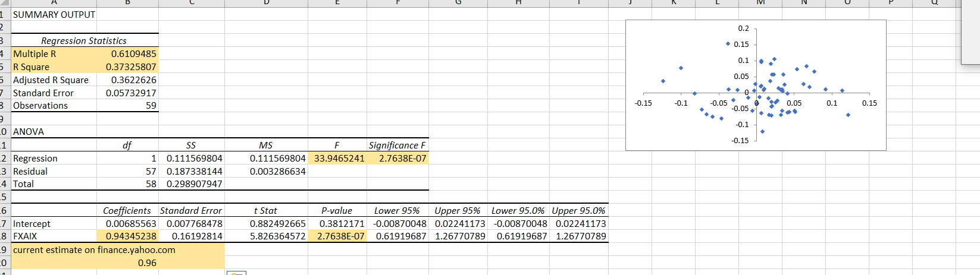Select the SUMMARY OUTPUT title cell
Image resolution: width=980 pixels, height=275 pixels.
coord(54,14)
